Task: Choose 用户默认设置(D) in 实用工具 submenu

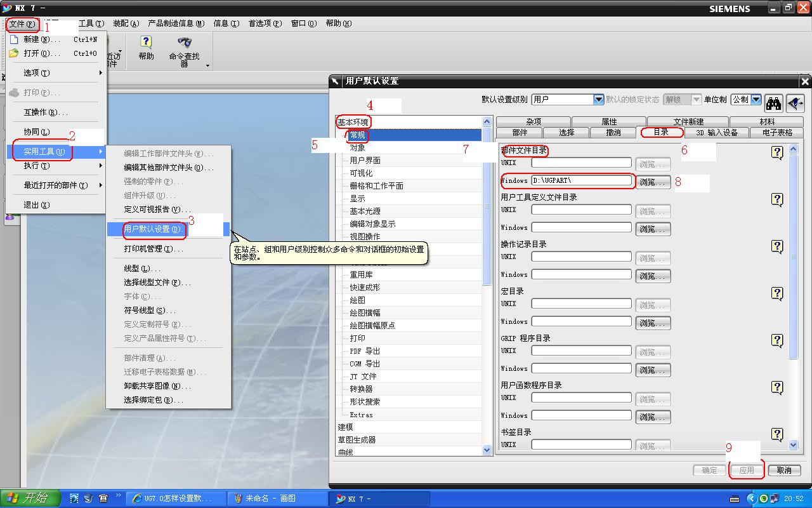Action: 169,229
